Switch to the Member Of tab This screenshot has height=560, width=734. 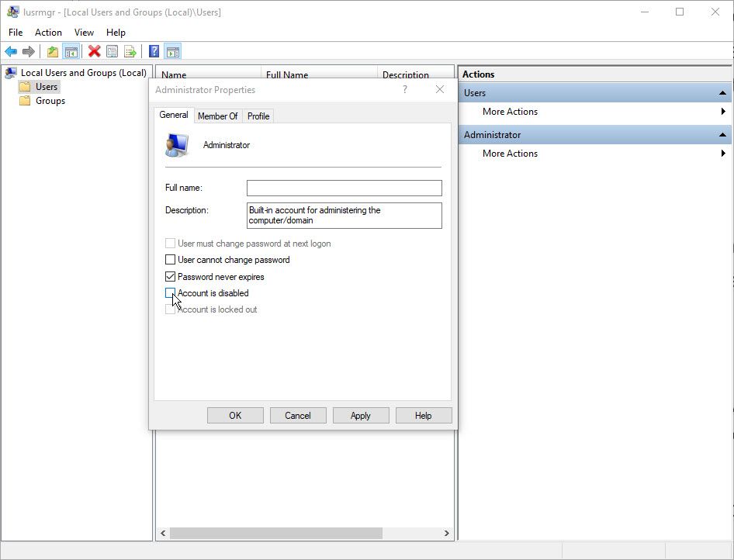(x=217, y=116)
